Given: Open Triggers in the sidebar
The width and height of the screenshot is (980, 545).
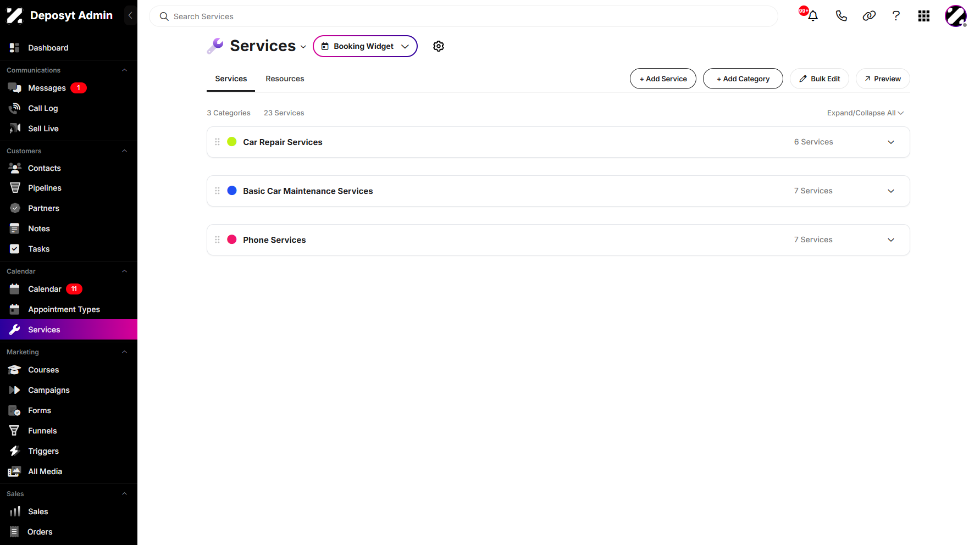Looking at the screenshot, I should pyautogui.click(x=69, y=451).
